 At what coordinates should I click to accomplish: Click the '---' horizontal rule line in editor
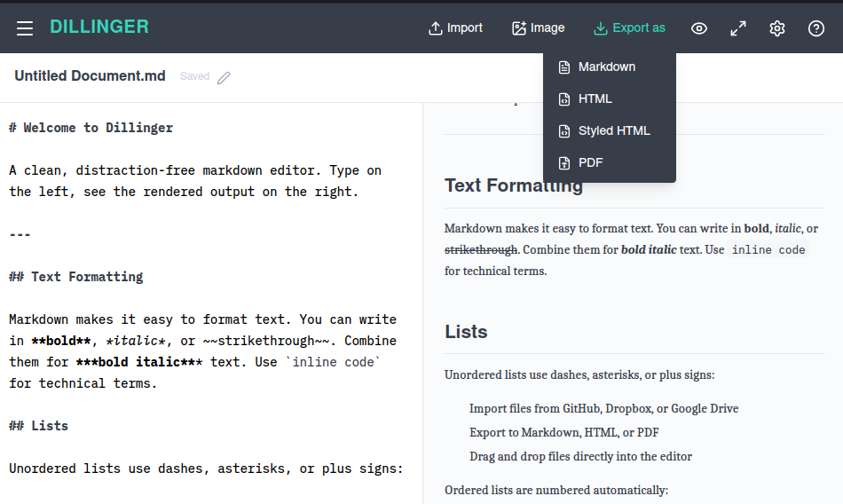20,234
